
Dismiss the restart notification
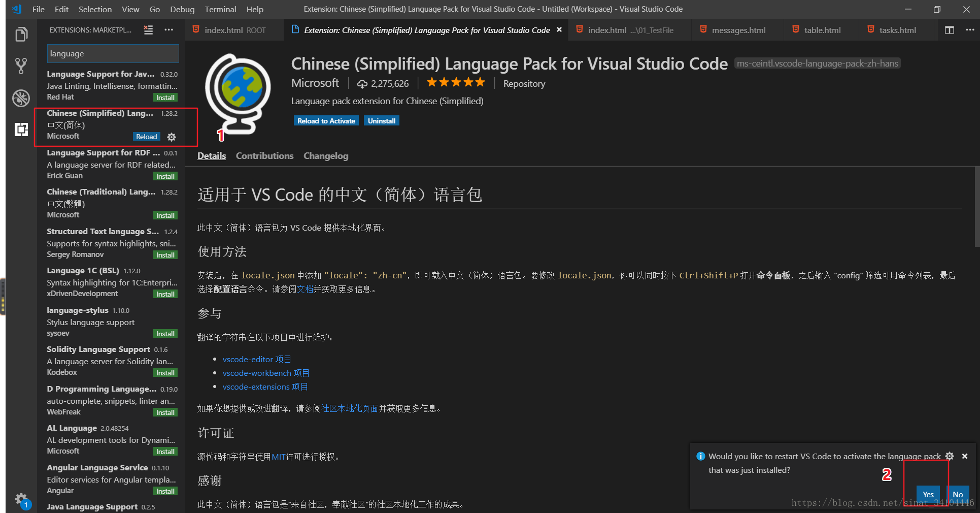965,456
